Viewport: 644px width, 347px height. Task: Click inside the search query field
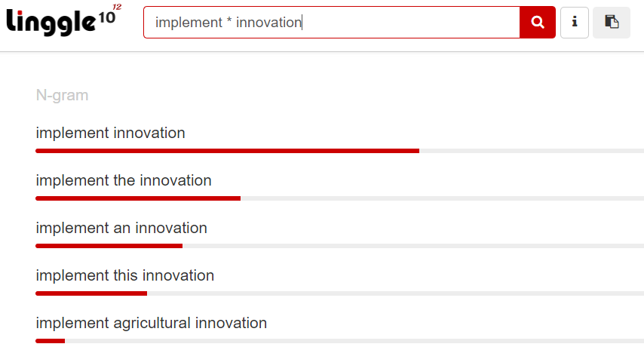(x=332, y=22)
